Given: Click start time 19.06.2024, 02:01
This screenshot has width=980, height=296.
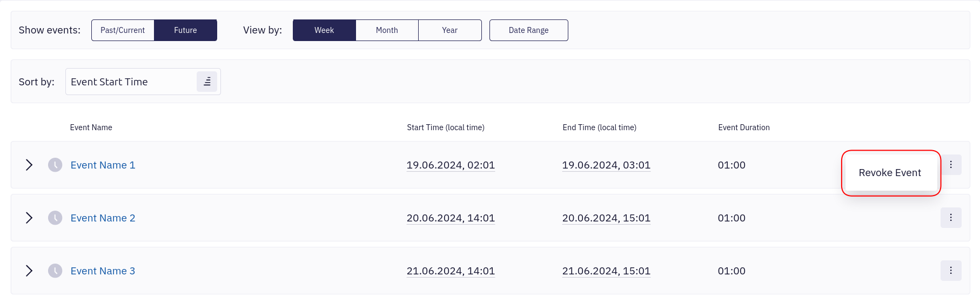Looking at the screenshot, I should [x=451, y=165].
